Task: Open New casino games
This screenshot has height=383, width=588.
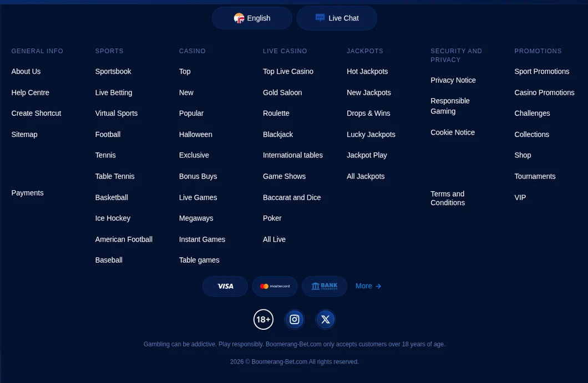Action: [186, 93]
